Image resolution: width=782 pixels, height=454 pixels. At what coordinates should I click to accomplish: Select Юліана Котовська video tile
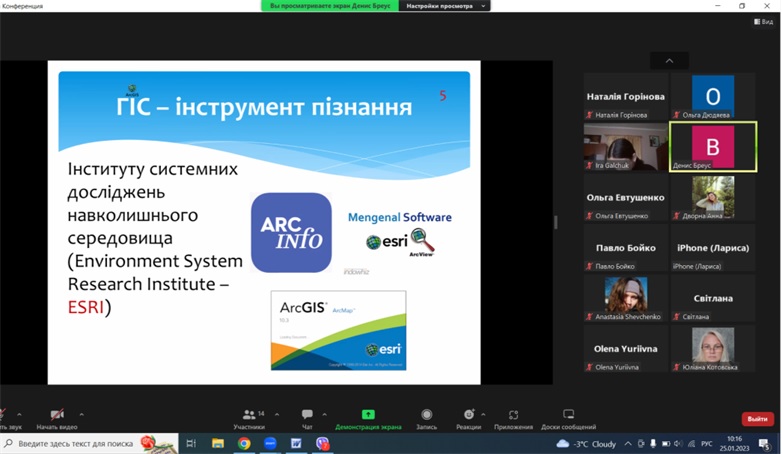(713, 349)
